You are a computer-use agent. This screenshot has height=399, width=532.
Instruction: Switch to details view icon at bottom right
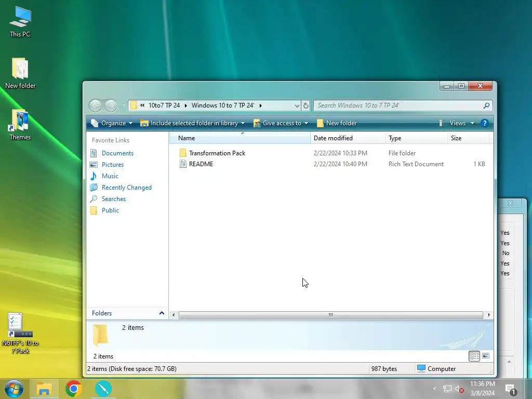click(474, 356)
